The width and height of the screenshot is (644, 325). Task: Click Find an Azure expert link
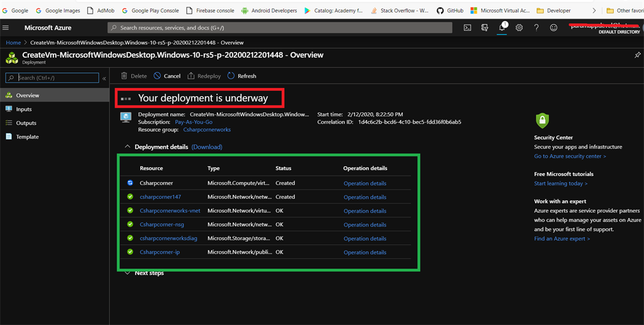click(x=562, y=239)
